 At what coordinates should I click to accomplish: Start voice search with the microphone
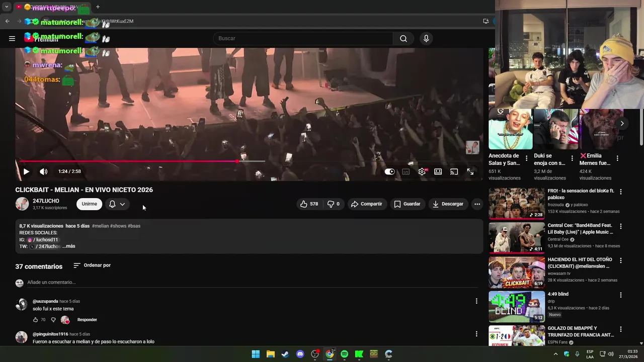pos(426,38)
